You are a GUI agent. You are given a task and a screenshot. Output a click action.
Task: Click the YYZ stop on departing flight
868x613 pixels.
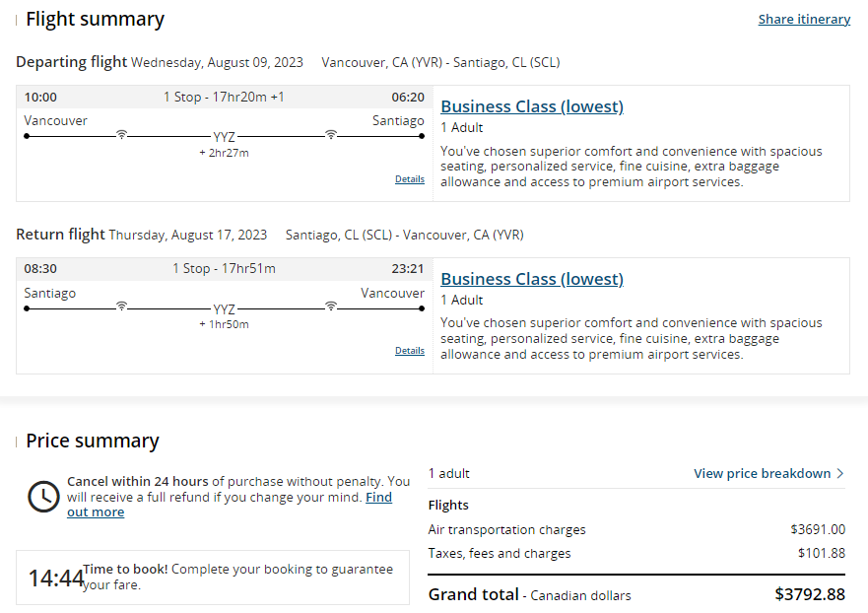click(225, 137)
